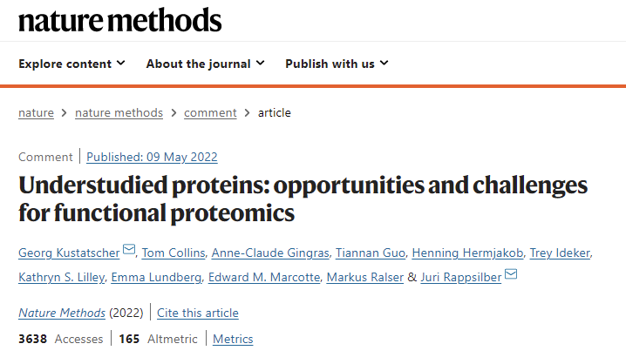Expand the Explore content menu
Image resolution: width=626 pixels, height=364 pixels.
[x=71, y=64]
